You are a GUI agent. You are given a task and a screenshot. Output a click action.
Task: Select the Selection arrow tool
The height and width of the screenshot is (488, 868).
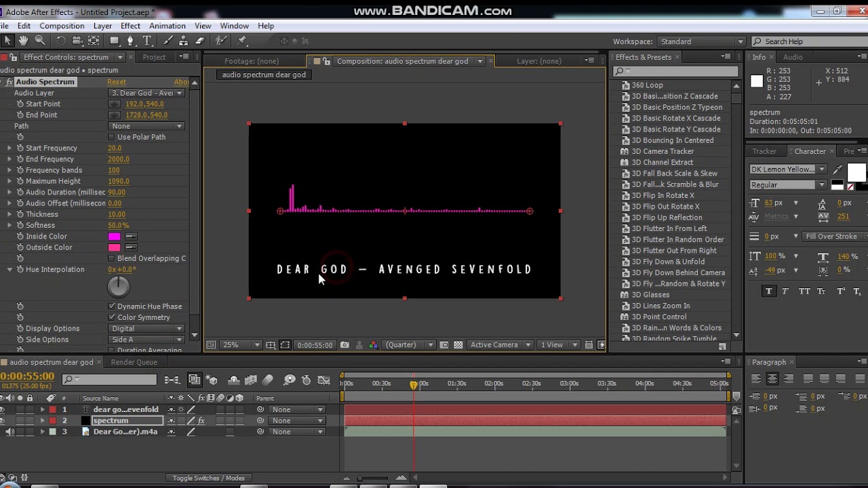coord(7,41)
